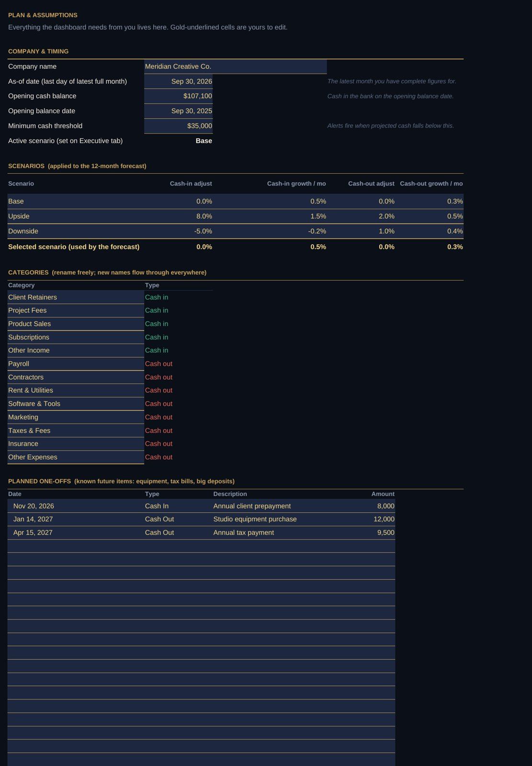The width and height of the screenshot is (532, 766).
Task: Select the Rent & Utilities category cell
Action: pos(76,391)
